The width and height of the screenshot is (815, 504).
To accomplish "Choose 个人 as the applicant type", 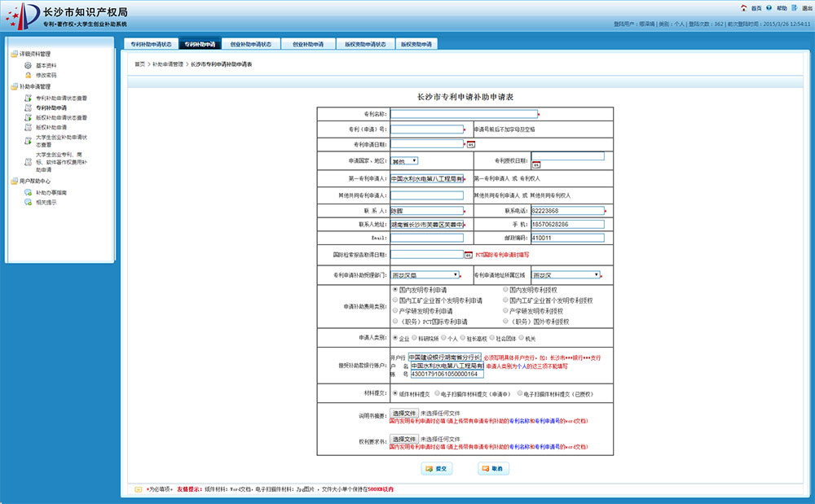I will tap(444, 337).
